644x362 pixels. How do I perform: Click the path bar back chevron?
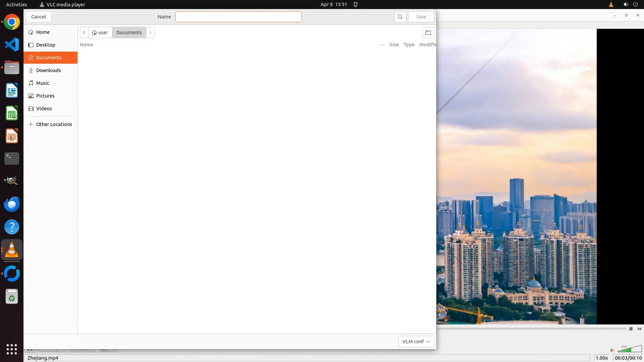coord(84,33)
